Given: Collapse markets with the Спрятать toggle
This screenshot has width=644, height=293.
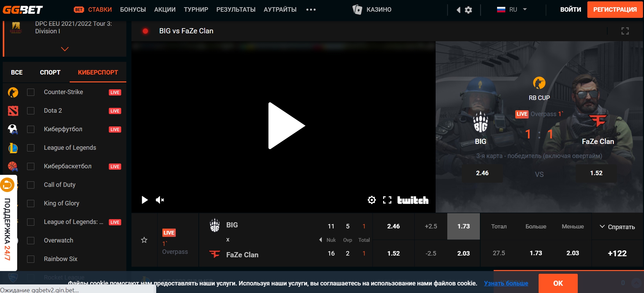Looking at the screenshot, I should [x=617, y=227].
